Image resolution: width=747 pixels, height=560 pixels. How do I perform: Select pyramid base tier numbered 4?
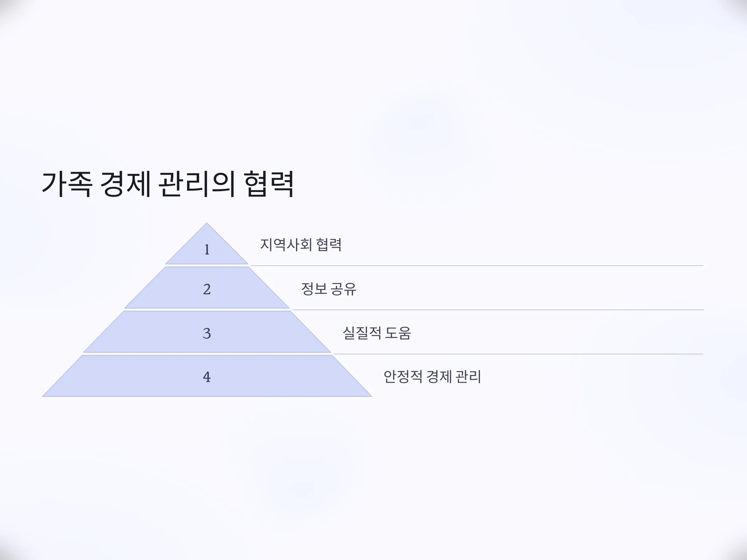coord(207,376)
